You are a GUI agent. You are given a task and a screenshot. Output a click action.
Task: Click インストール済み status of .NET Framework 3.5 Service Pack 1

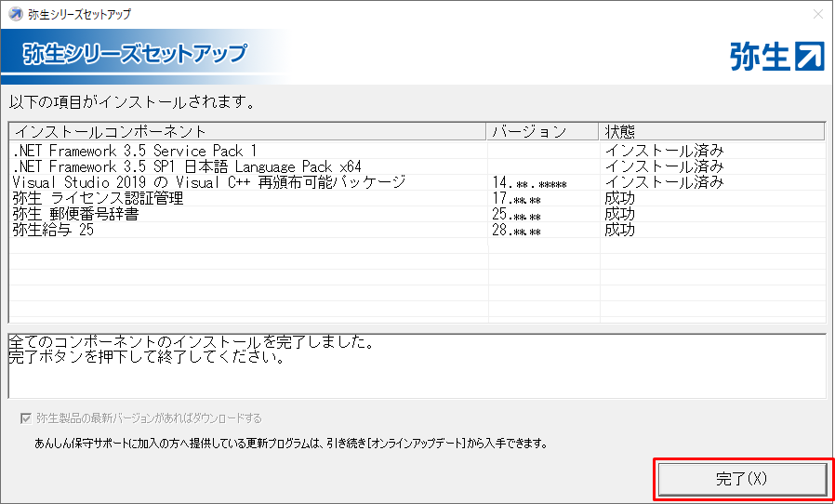664,151
